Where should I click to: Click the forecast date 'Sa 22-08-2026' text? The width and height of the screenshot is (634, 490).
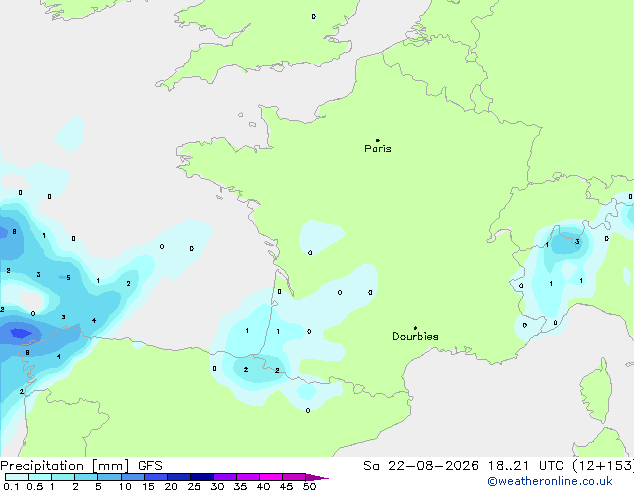tap(421, 466)
